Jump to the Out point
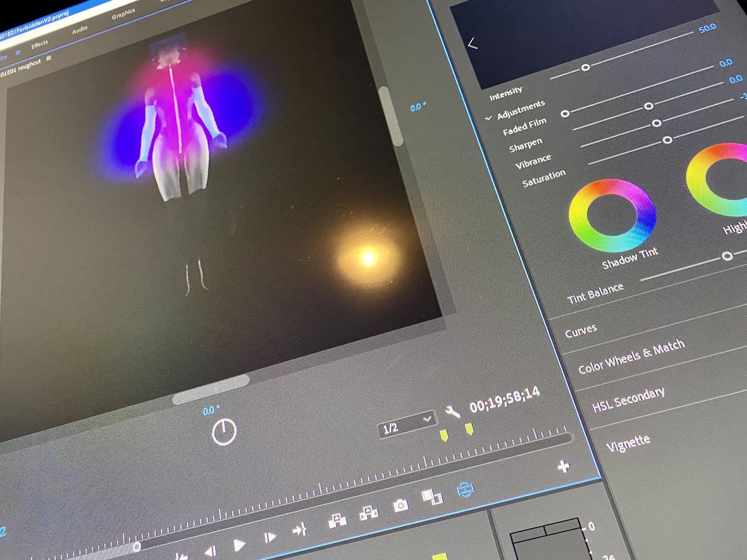Viewport: 747px width, 560px height. (x=299, y=530)
